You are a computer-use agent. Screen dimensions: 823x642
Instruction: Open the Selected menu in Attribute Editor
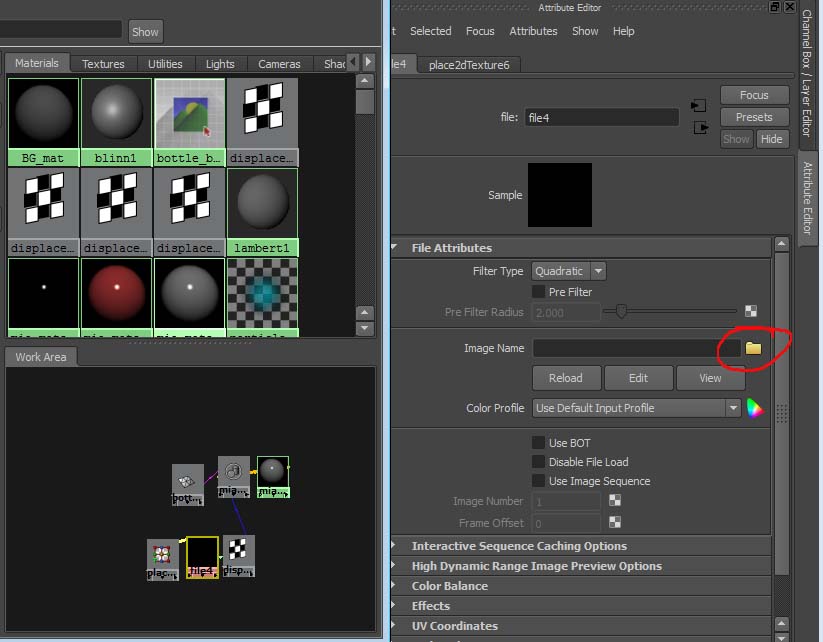tap(430, 31)
